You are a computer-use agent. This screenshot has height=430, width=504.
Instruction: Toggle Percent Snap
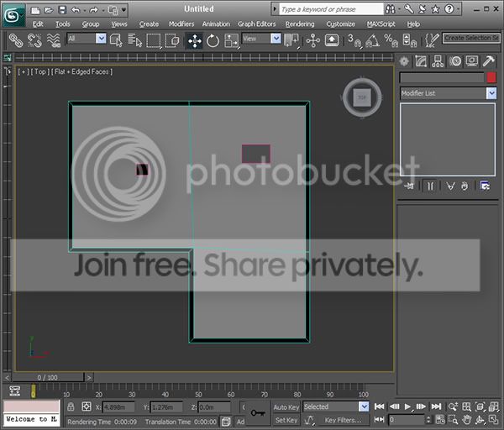tap(391, 41)
